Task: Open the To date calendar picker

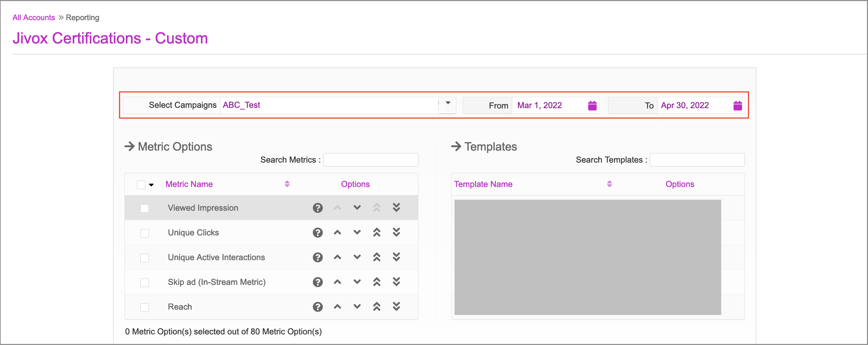Action: [737, 105]
